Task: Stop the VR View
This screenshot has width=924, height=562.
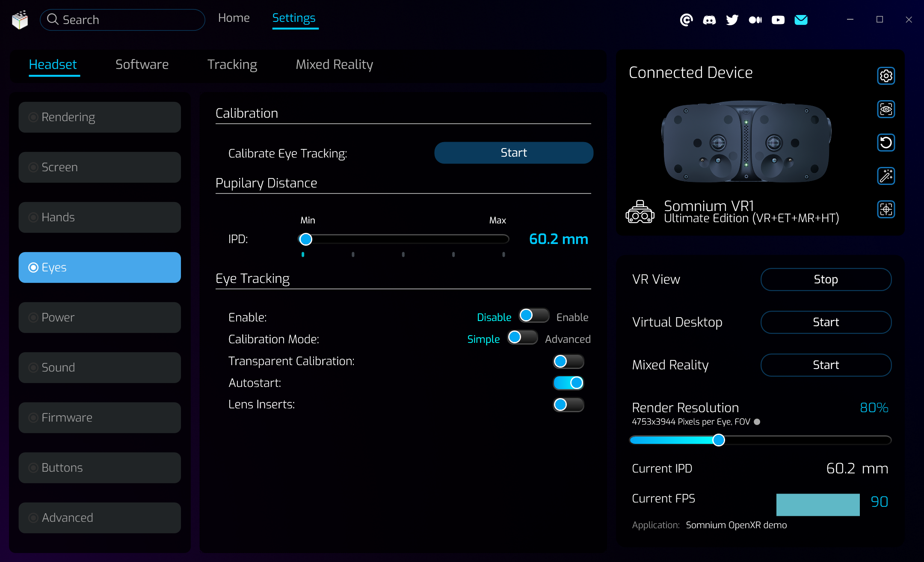Action: (x=826, y=280)
